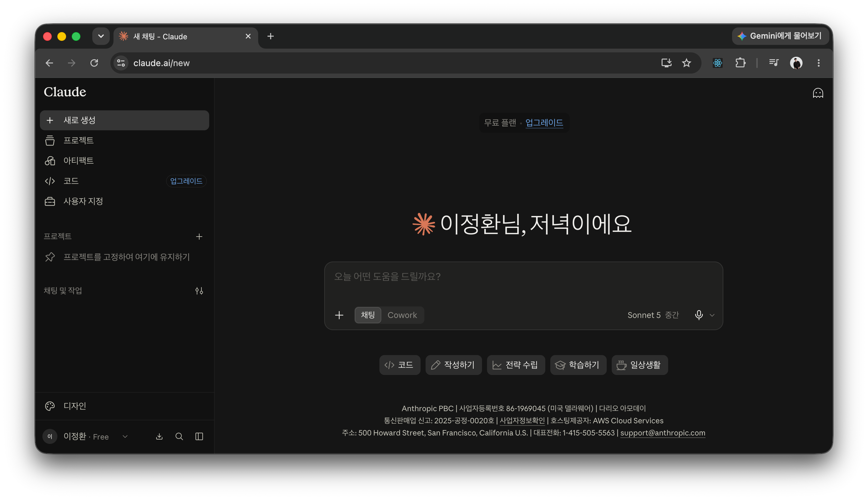Image resolution: width=868 pixels, height=500 pixels.
Task: Open 프로젝트 in sidebar navigation
Action: tap(124, 141)
